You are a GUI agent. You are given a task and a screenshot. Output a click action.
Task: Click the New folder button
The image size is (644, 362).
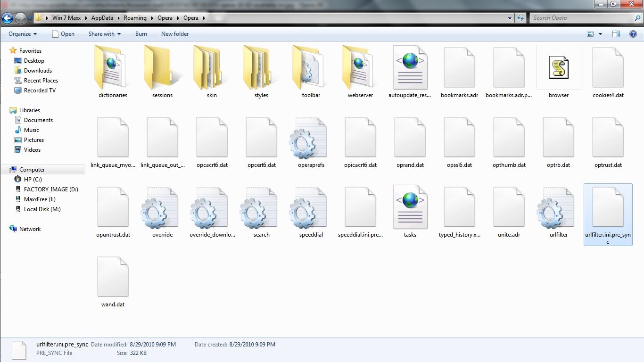point(175,34)
